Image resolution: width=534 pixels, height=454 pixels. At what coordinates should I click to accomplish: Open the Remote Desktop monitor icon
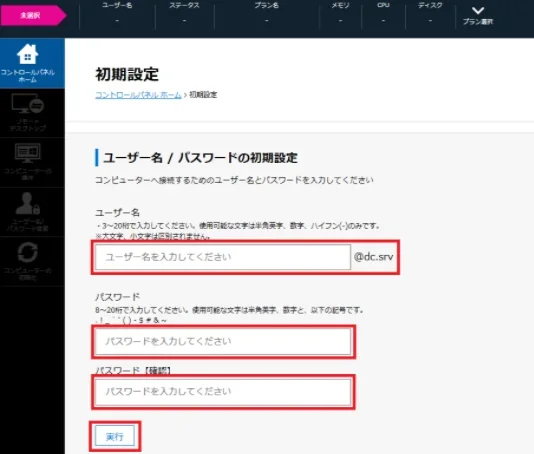tap(28, 104)
